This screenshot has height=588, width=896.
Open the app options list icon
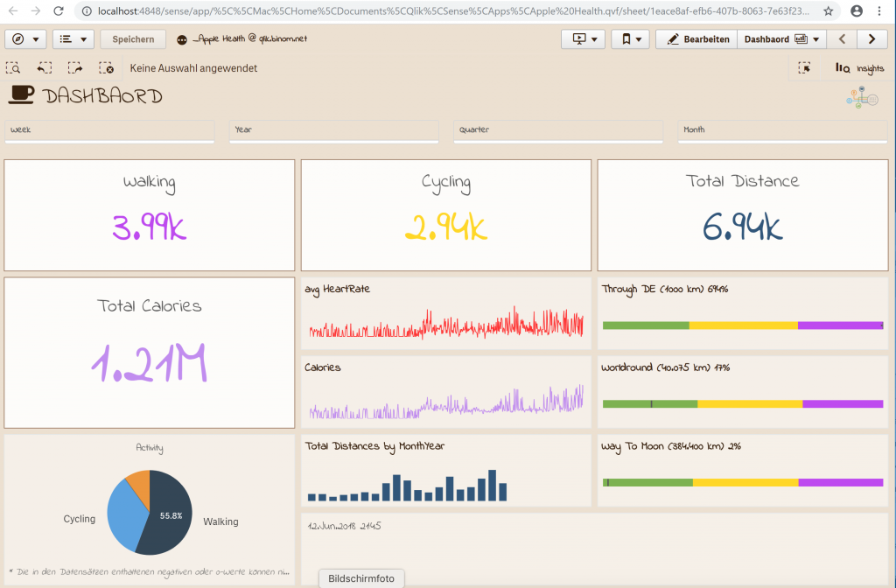point(73,38)
